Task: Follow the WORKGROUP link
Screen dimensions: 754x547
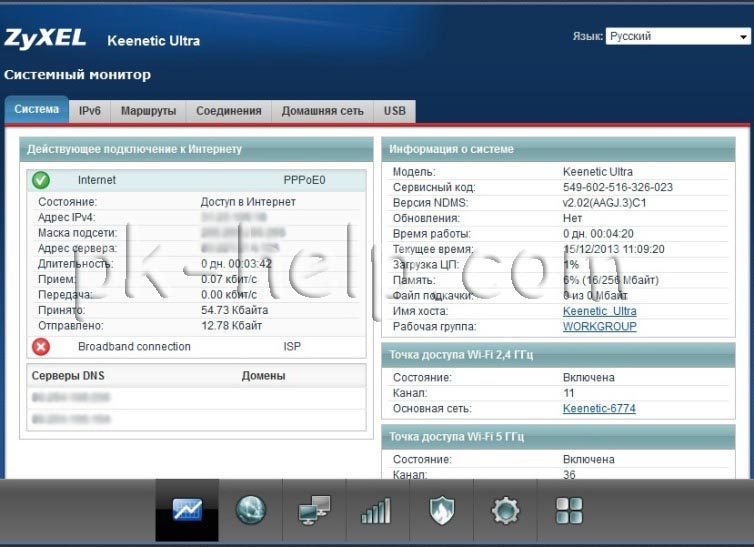Action: (600, 326)
